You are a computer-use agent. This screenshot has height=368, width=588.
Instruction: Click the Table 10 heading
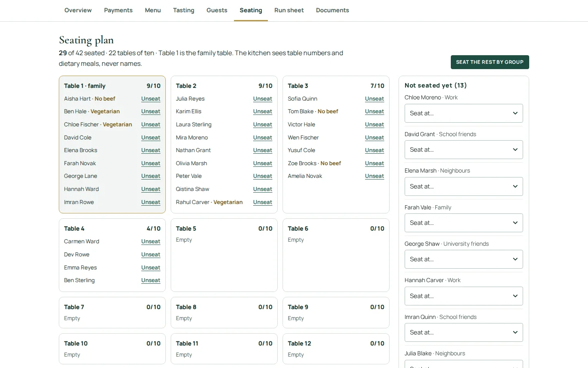coord(76,343)
